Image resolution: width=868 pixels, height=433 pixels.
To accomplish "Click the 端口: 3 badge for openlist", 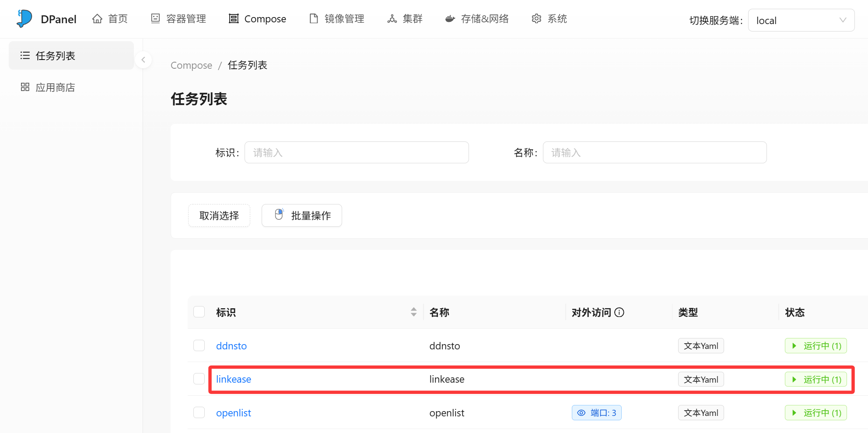I will click(596, 412).
